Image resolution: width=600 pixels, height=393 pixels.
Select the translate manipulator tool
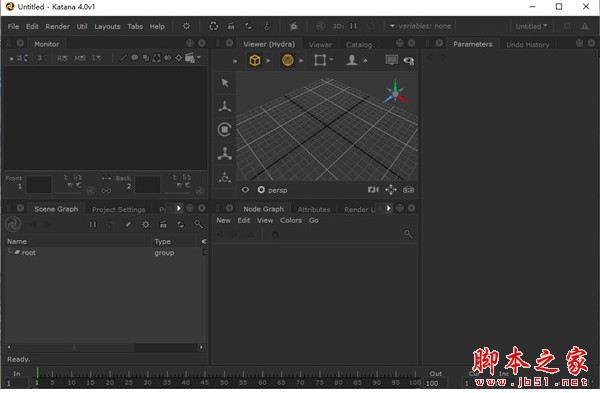tap(225, 106)
